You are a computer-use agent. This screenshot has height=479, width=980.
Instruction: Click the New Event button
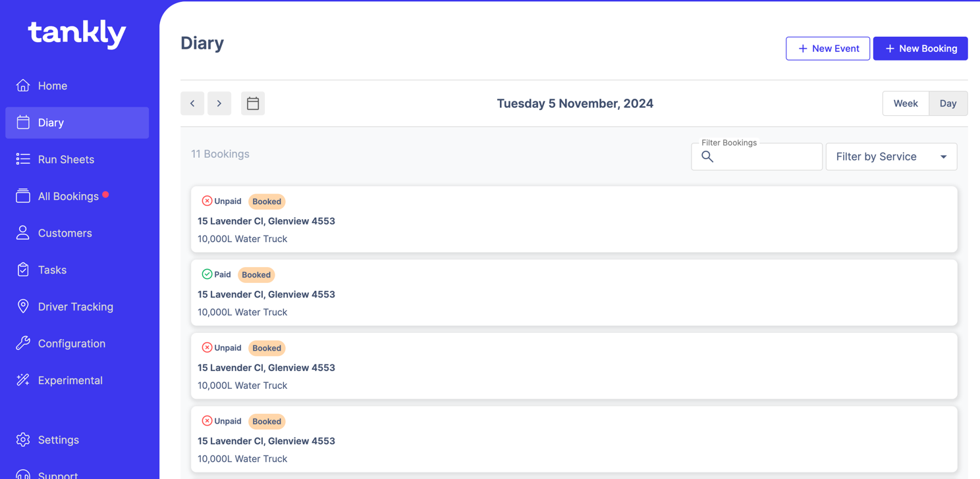828,49
